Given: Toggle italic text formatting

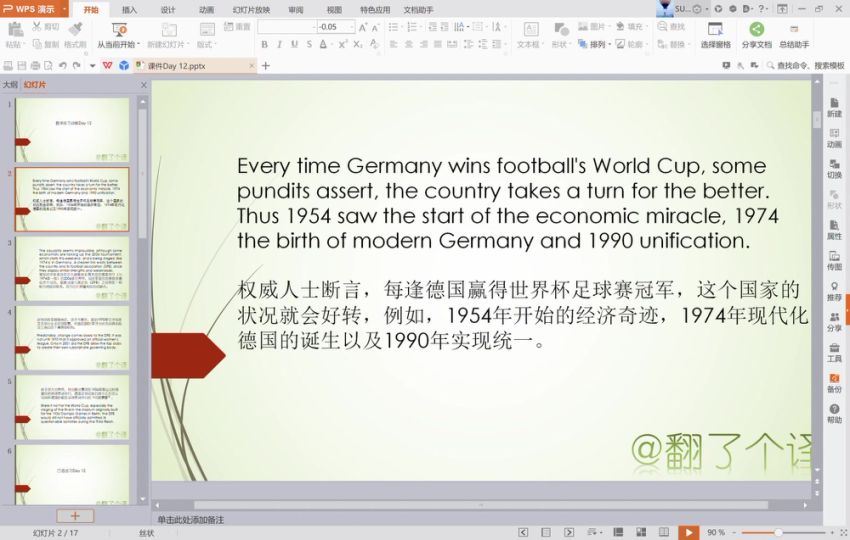Looking at the screenshot, I should [279, 44].
